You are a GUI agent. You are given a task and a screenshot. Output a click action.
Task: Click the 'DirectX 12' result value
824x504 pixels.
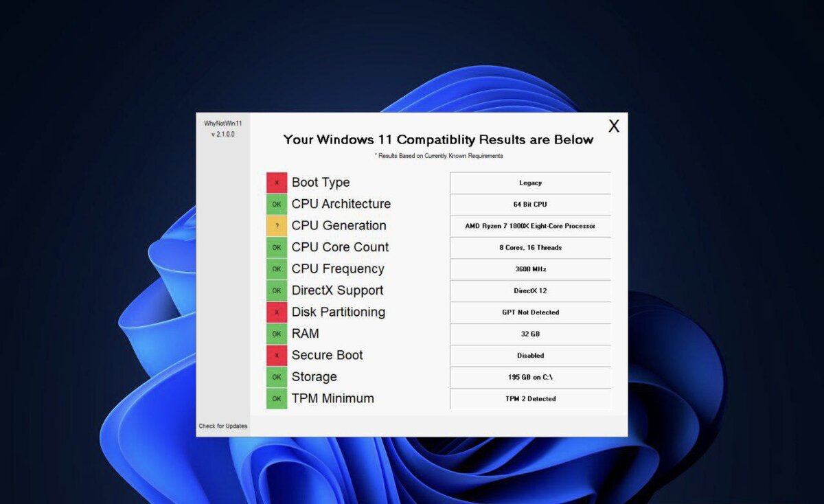click(x=530, y=290)
